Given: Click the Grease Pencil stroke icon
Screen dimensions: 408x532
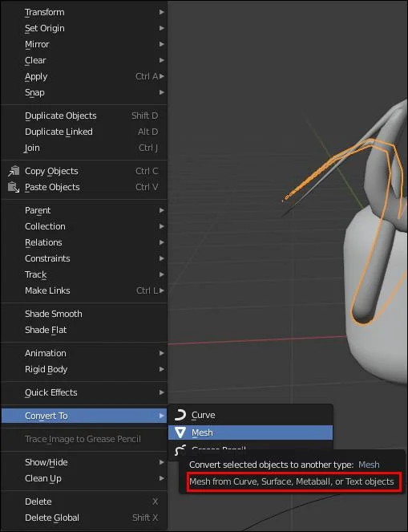Looking at the screenshot, I should 180,449.
